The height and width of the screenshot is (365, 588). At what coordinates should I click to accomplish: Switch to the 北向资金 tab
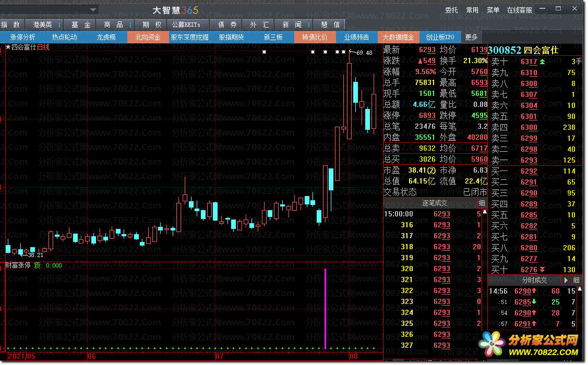148,37
